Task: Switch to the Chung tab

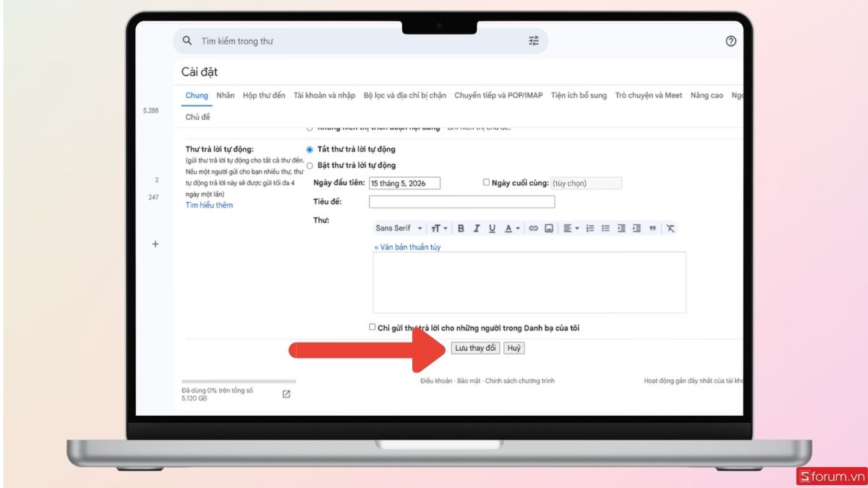Action: 197,95
